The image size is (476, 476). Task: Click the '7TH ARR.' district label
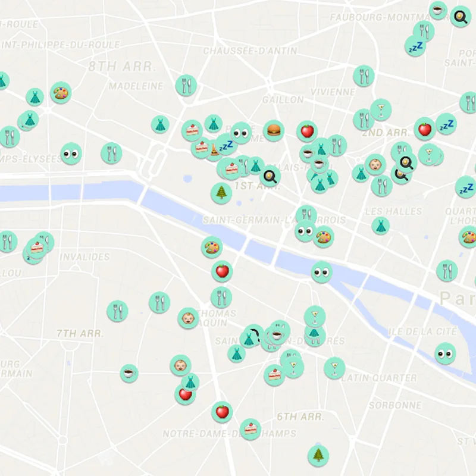click(80, 334)
